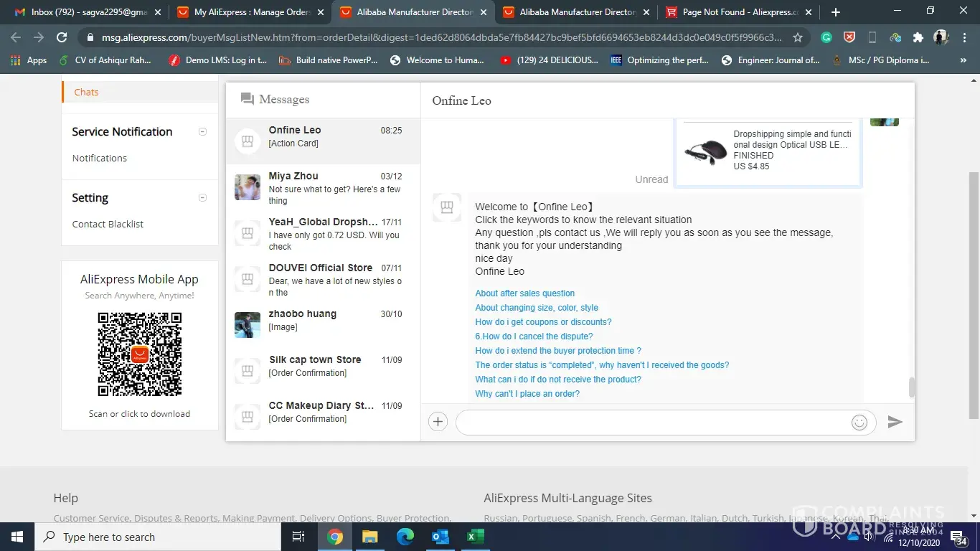Open a new browser tab
This screenshot has height=551, width=980.
pos(835,12)
